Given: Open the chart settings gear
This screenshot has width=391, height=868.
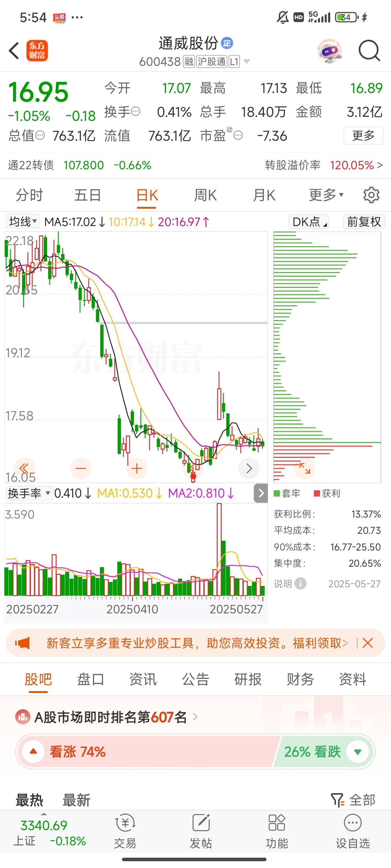Looking at the screenshot, I should (371, 195).
